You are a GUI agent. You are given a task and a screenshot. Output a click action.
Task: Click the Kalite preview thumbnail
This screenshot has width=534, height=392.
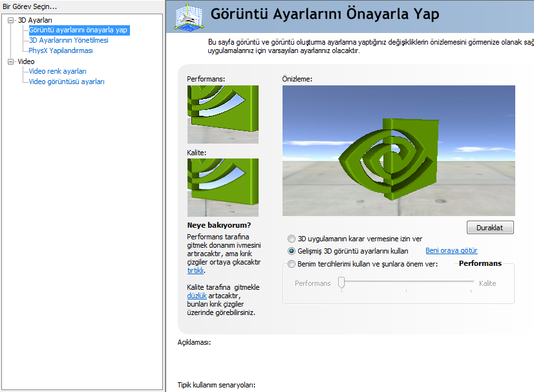point(223,188)
